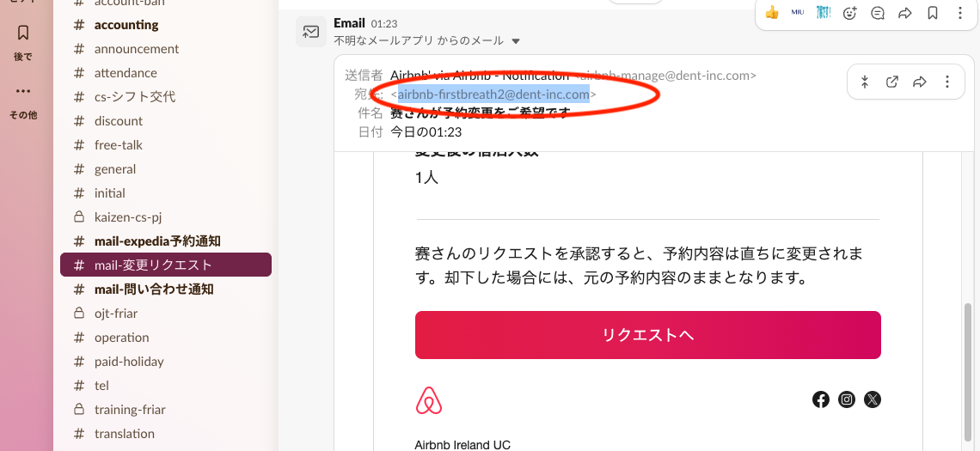Select the private kaizen-cs-pj channel
Screen dimensions: 980x451
pos(128,217)
